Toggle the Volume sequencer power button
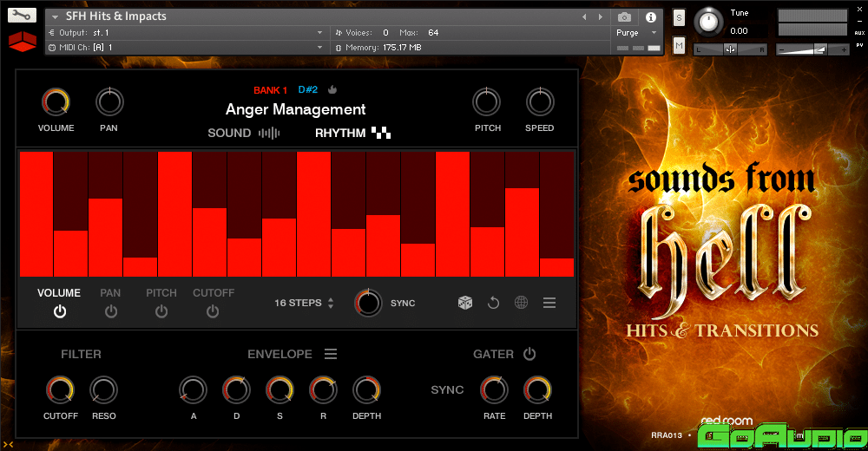Screen dimensions: 868x451 click(x=60, y=311)
